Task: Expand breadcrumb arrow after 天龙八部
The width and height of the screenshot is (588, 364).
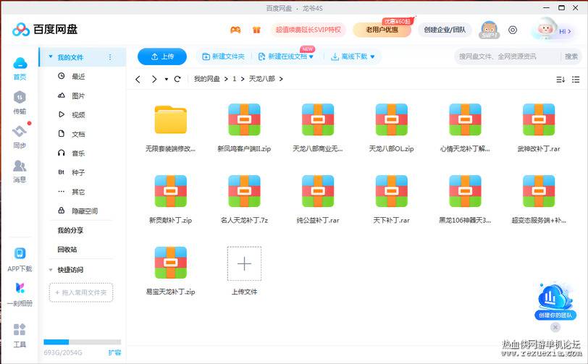Action: pos(281,79)
